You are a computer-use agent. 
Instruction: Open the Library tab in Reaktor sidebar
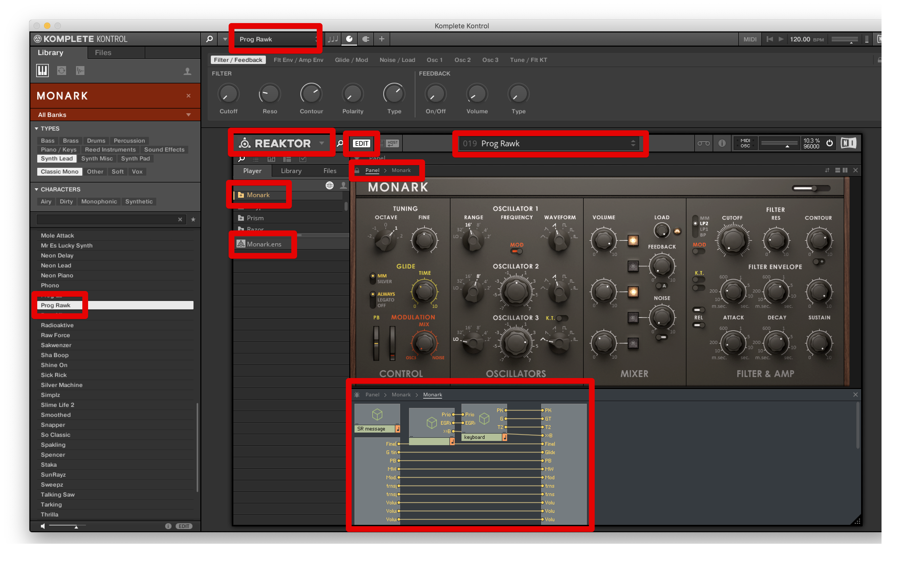[291, 171]
